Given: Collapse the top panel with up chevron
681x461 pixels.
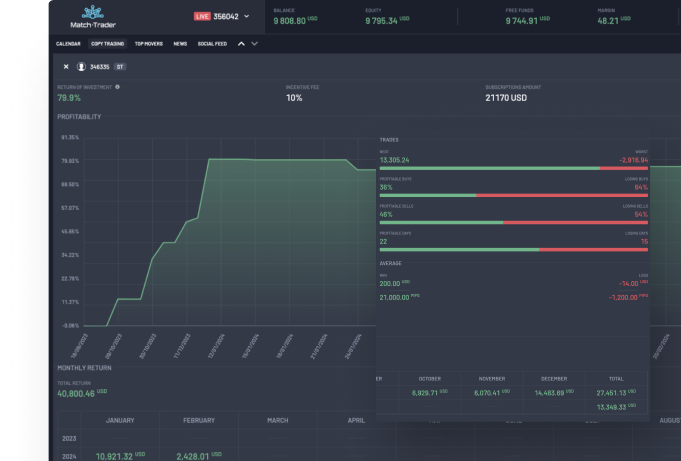Looking at the screenshot, I should pos(241,44).
